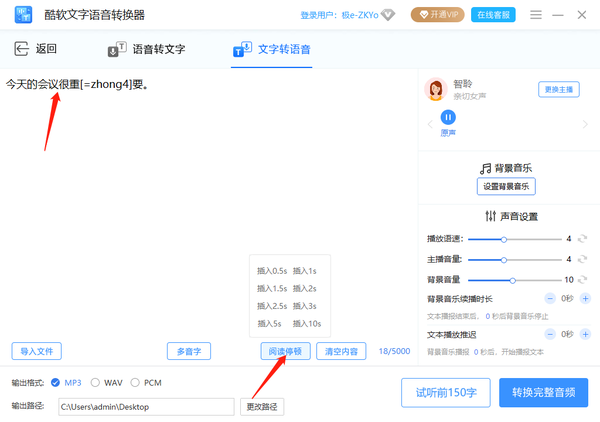Increase 背景音乐续播时长 with plus button

[x=585, y=298]
